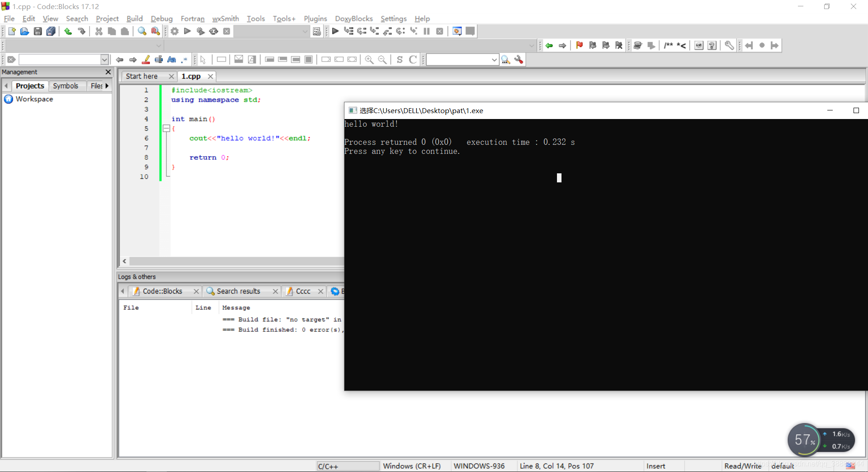The image size is (868, 472).
Task: Expand the thread search combo box
Action: 494,59
